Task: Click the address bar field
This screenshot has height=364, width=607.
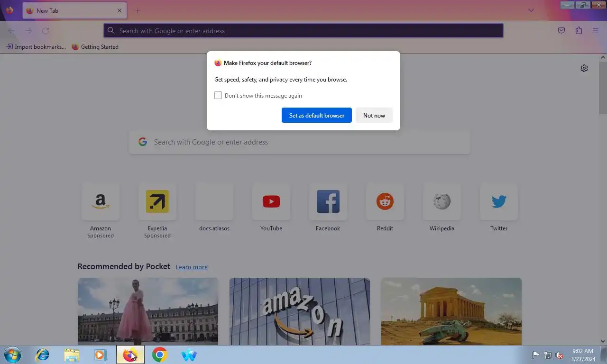Action: tap(303, 30)
